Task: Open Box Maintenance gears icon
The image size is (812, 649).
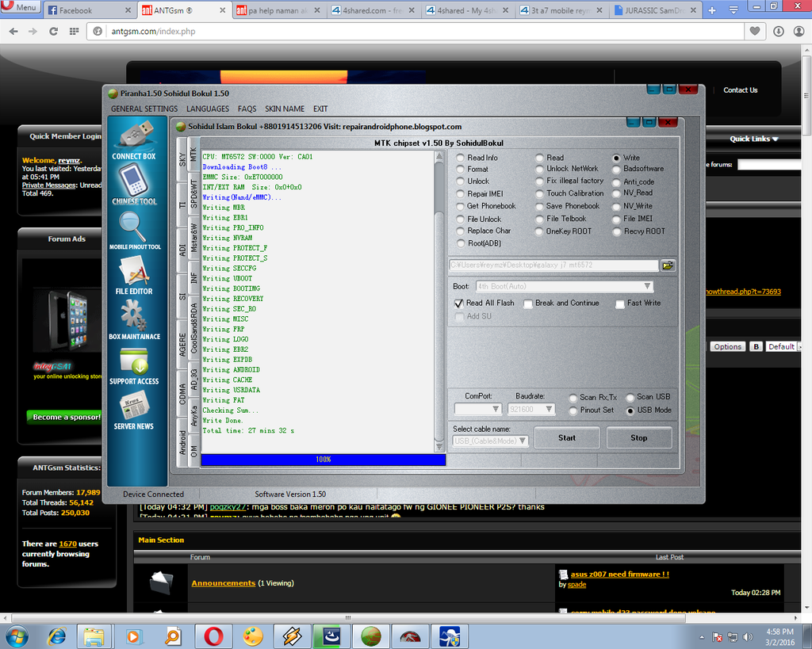Action: tap(134, 317)
